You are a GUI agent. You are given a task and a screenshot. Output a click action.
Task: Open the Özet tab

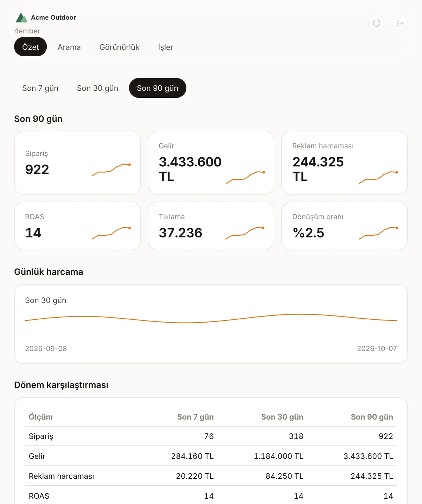pyautogui.click(x=31, y=47)
